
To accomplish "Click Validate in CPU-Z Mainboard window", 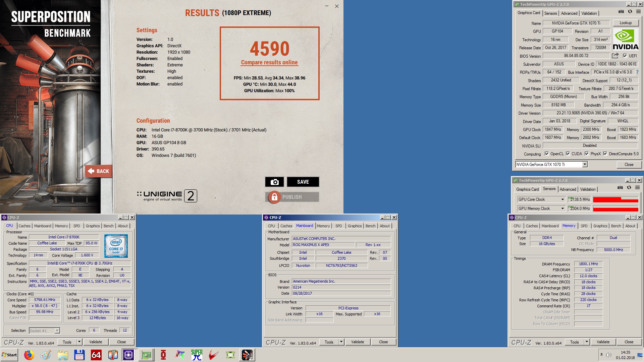I will (x=358, y=342).
